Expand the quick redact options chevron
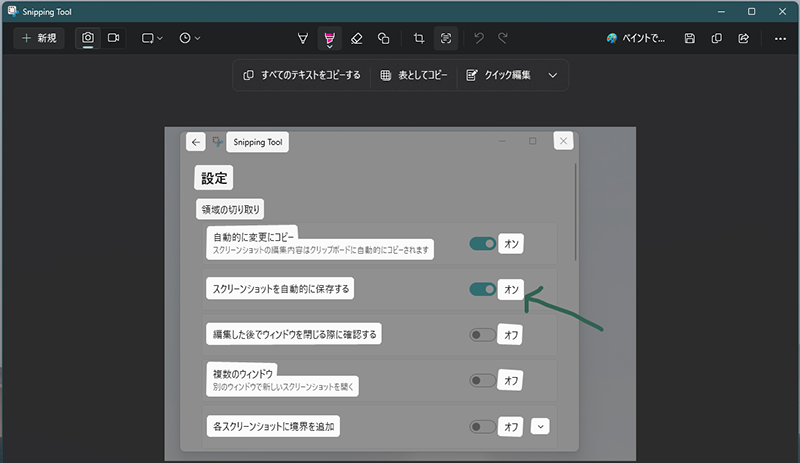This screenshot has width=800, height=463. (553, 75)
